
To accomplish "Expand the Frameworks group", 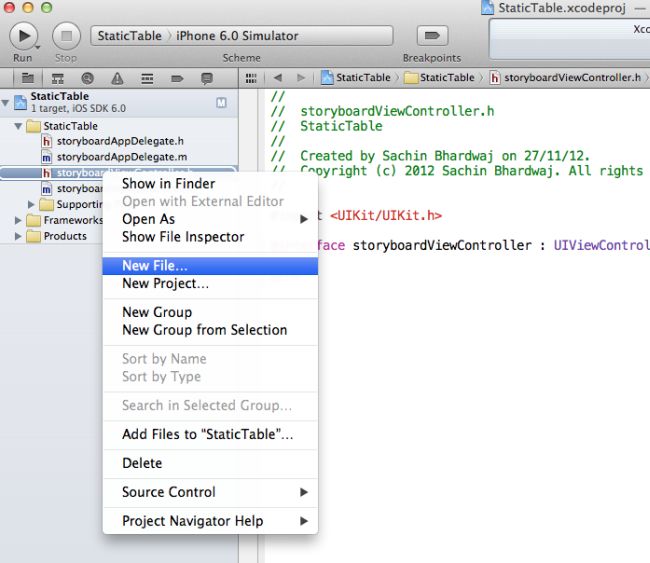I will click(18, 220).
